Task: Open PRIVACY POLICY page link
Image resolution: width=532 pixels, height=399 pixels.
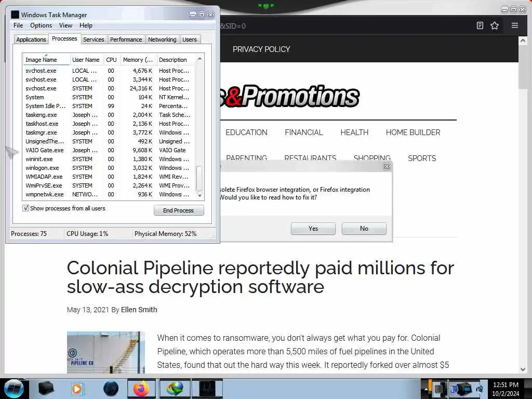Action: 261,49
